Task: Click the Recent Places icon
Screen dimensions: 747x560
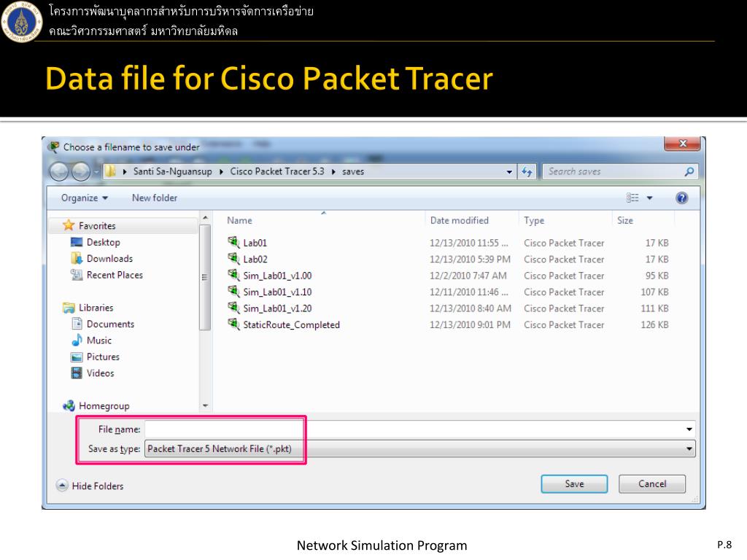Action: (x=76, y=275)
